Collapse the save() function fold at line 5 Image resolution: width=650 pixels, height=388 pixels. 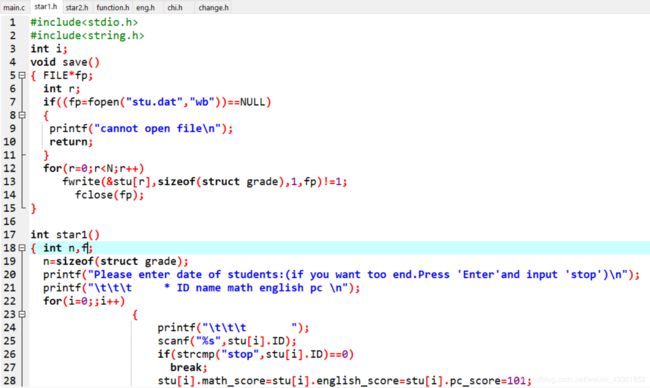click(22, 75)
